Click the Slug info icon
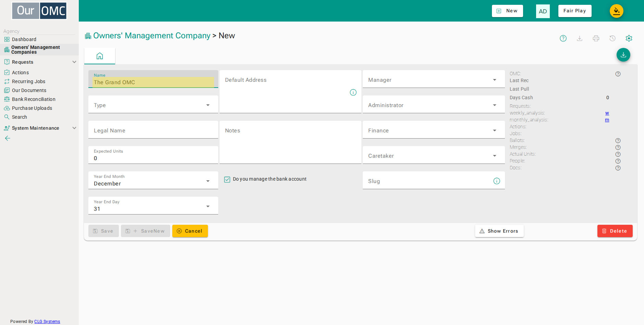 coord(497,181)
